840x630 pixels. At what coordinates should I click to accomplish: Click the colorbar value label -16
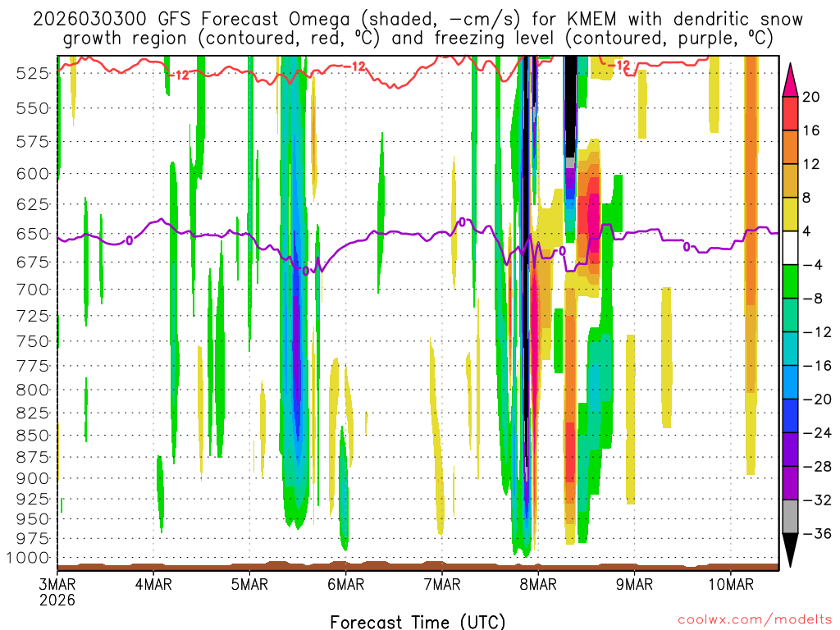(x=818, y=366)
